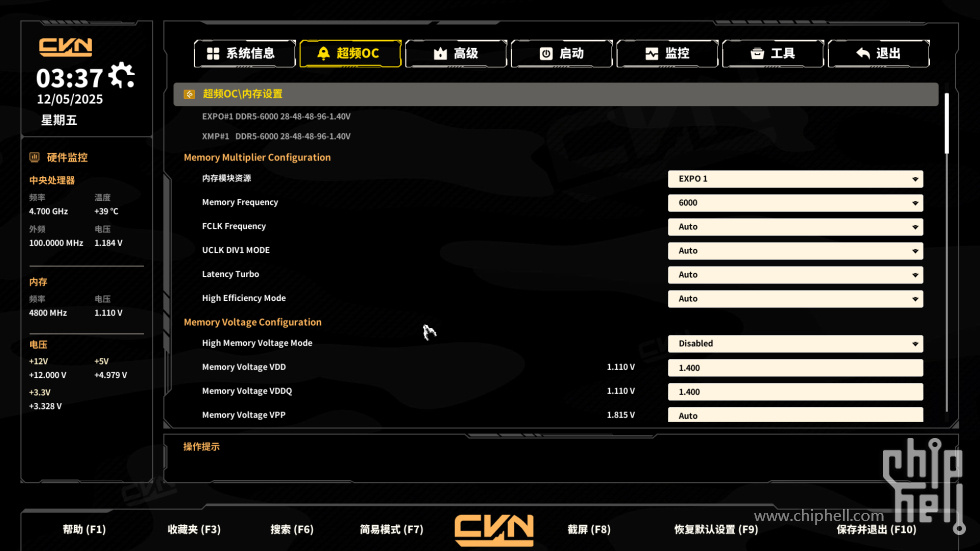This screenshot has width=980, height=551.
Task: Expand the Latency Turbo dropdown
Action: 795,275
